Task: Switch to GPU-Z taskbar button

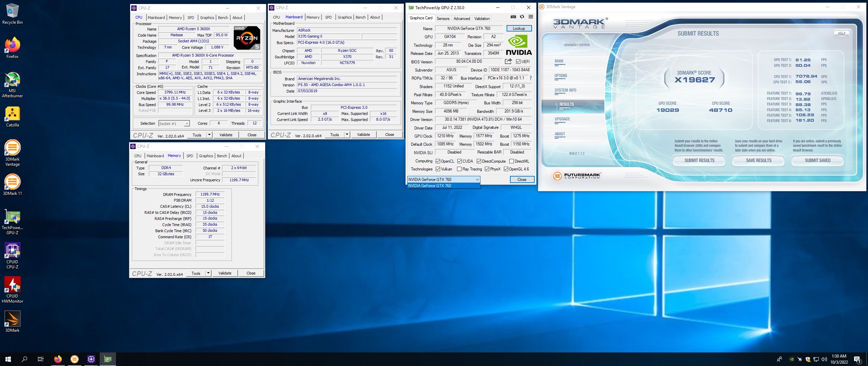Action: (x=108, y=359)
